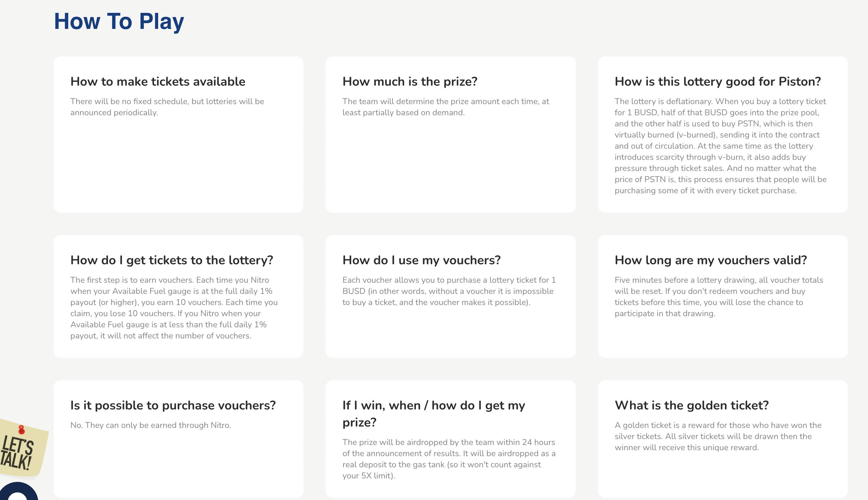Click the 'Five minutes before a lottery drawing' text
Viewport: 868px width, 500px height.
[719, 297]
